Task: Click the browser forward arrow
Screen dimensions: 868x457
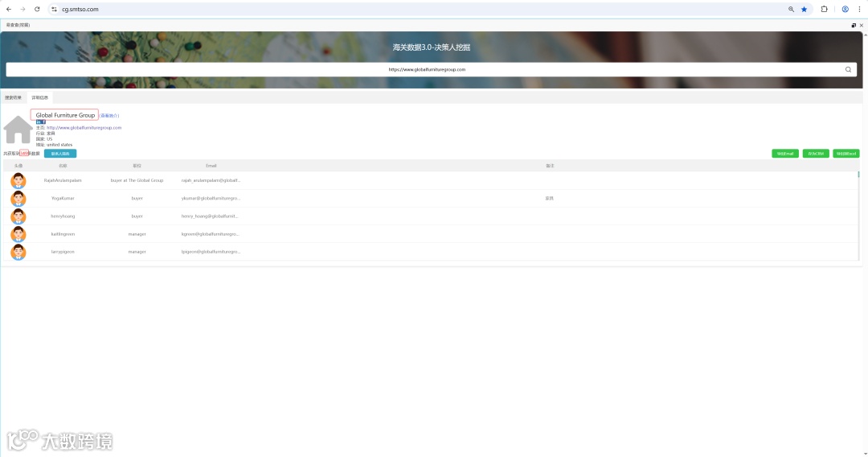Action: [x=23, y=9]
